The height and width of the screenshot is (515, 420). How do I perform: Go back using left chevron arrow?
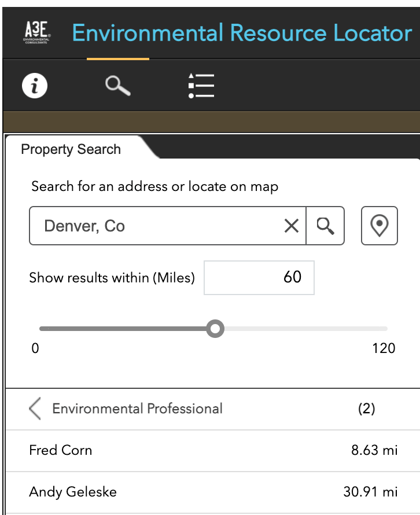(35, 409)
